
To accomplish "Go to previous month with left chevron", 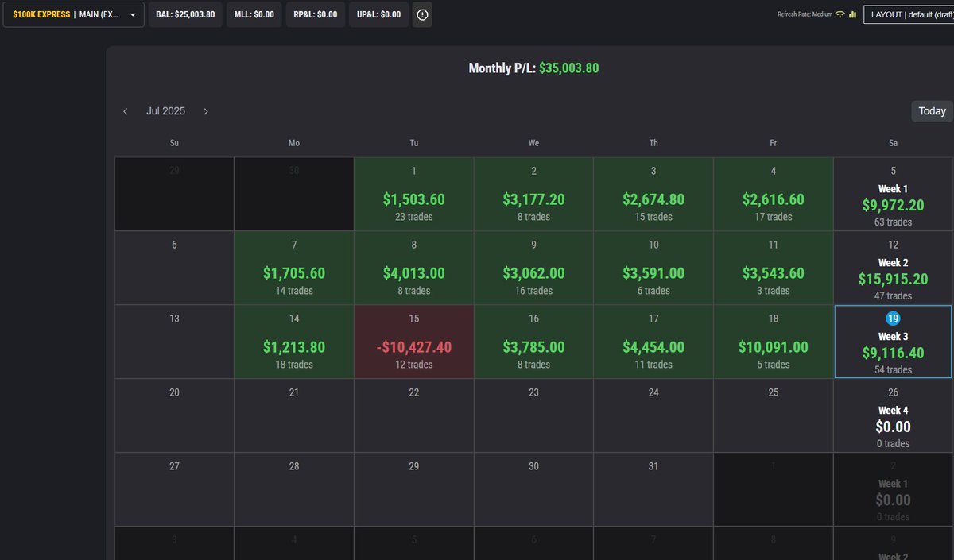I will point(126,111).
